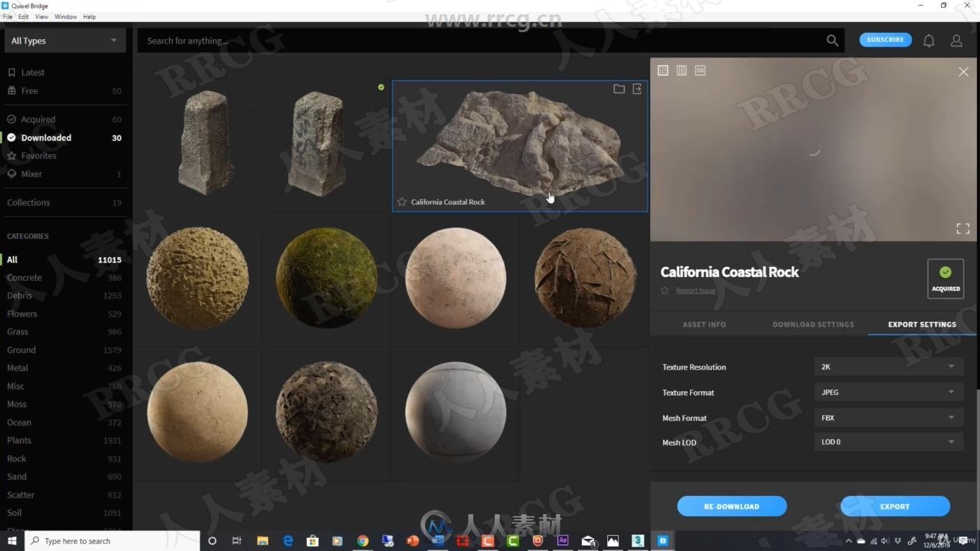Select Export Settings tab
The height and width of the screenshot is (551, 980).
coord(922,324)
